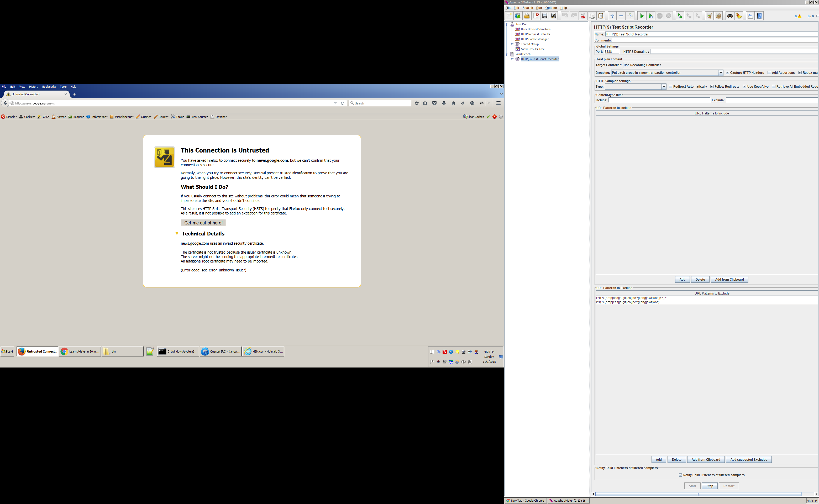The image size is (819, 504).
Task: Enable the Add Assertions checkbox
Action: [x=769, y=73]
